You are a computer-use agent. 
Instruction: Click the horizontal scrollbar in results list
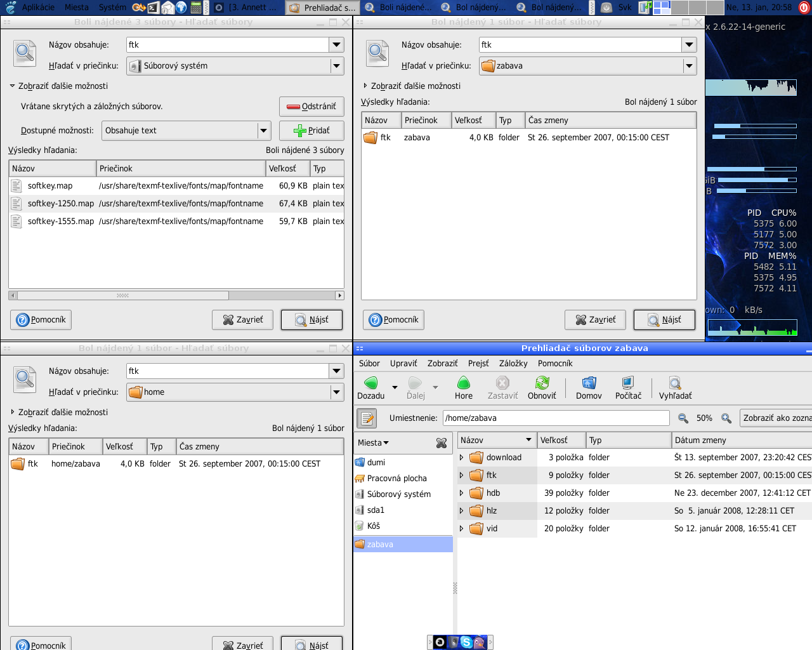123,296
